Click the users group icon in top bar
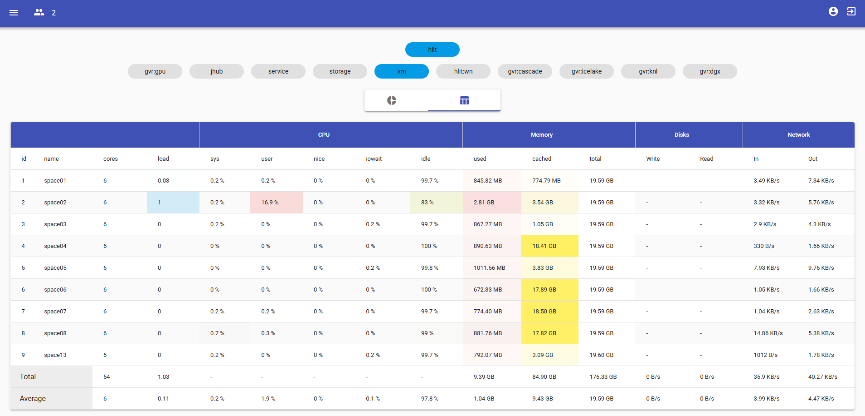The width and height of the screenshot is (865, 416). pos(39,12)
